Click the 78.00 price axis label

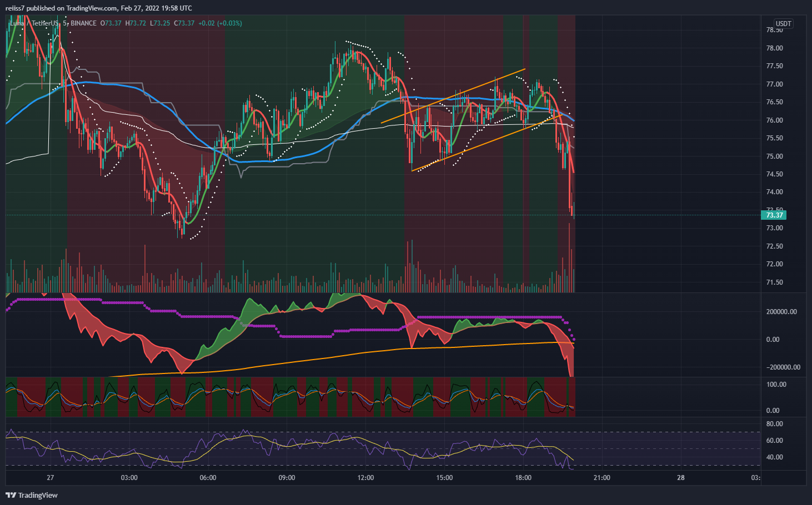[x=774, y=48]
